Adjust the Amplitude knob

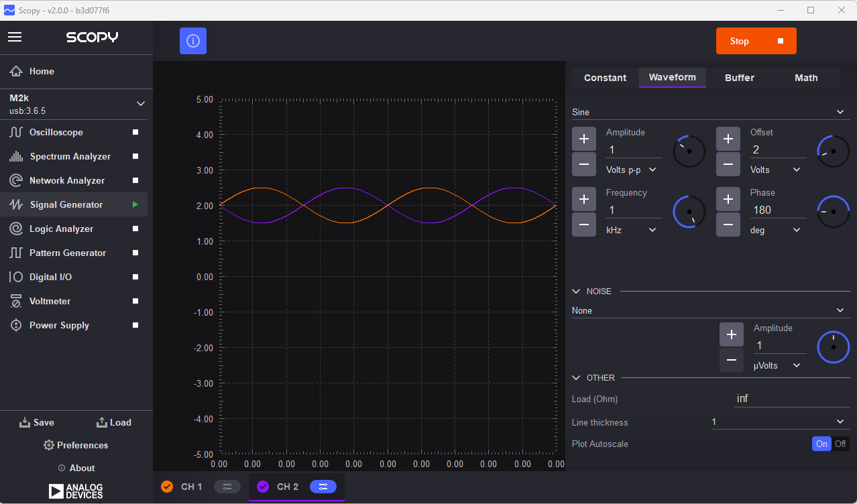click(x=689, y=151)
